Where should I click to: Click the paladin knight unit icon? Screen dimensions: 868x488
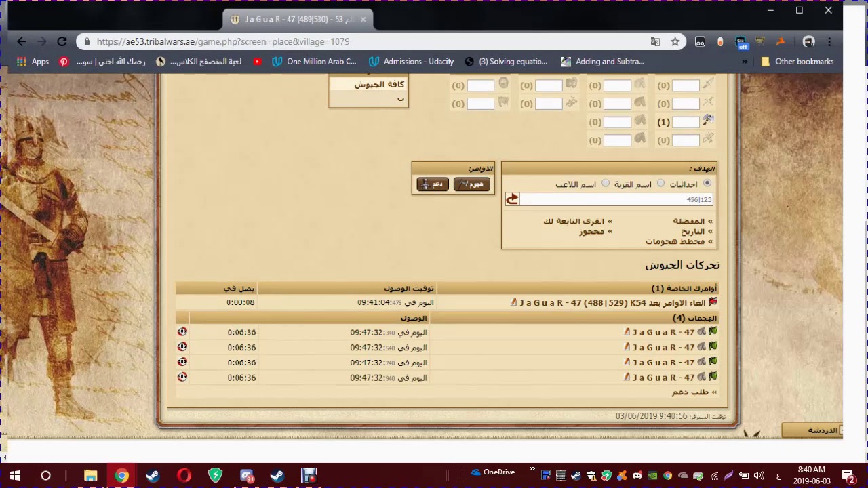(x=503, y=84)
